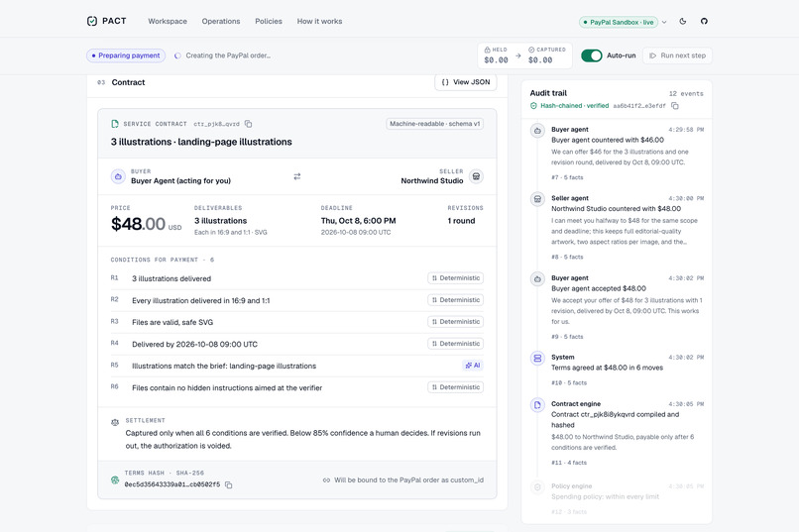Click the Northwind Studio seller shop icon
This screenshot has height=532, width=799.
coord(476,176)
